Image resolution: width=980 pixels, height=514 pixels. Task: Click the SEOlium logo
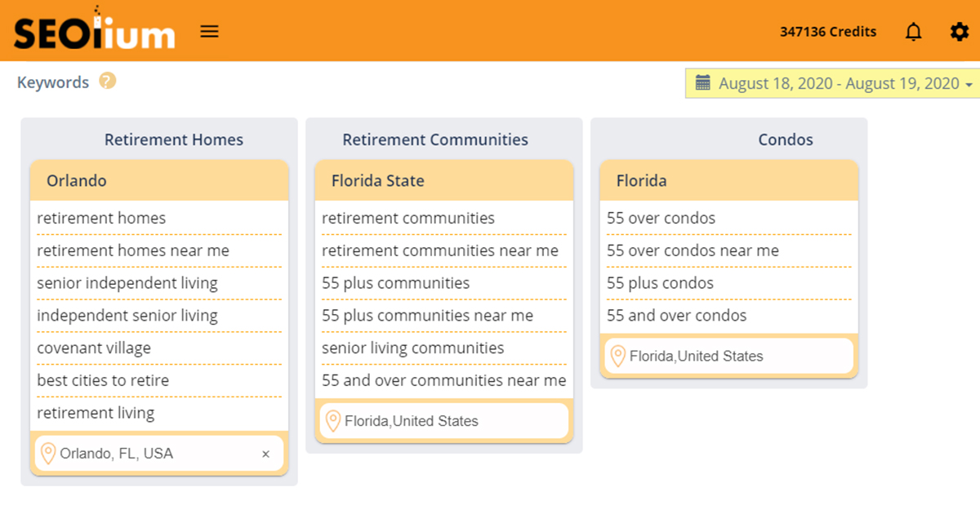click(94, 31)
